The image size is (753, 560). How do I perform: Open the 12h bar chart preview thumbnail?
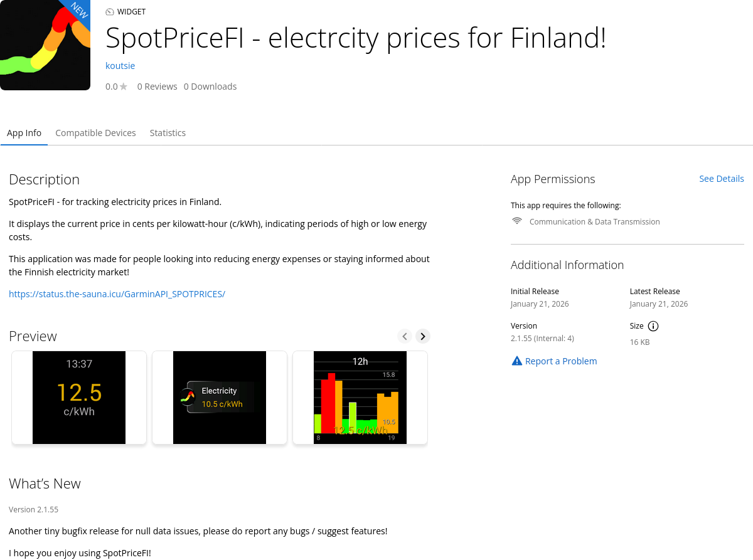(x=360, y=398)
